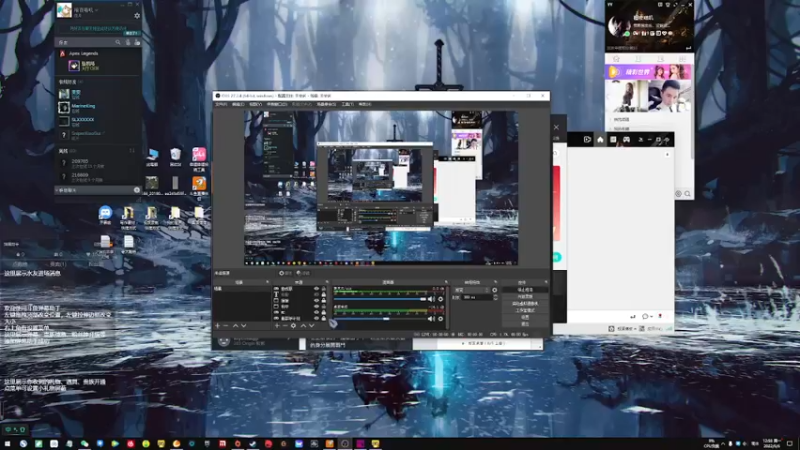
Task: Open gear settings for second mixer channel
Action: point(440,319)
